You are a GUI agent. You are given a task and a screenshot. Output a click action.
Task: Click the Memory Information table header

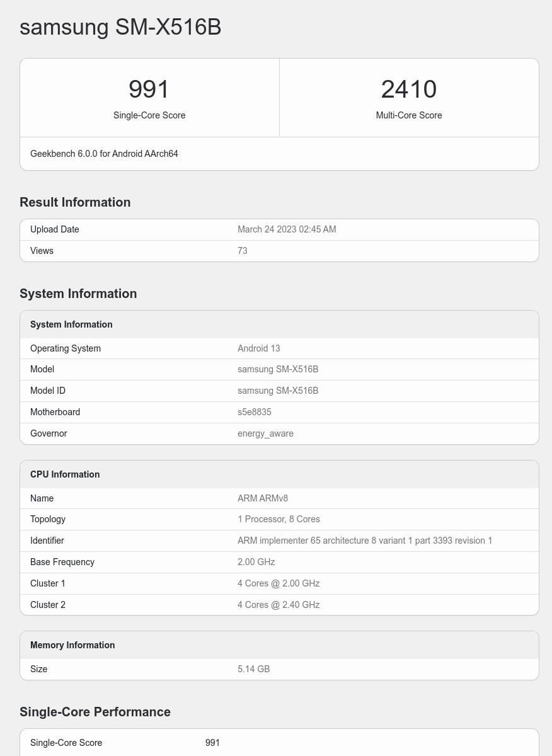pyautogui.click(x=72, y=645)
